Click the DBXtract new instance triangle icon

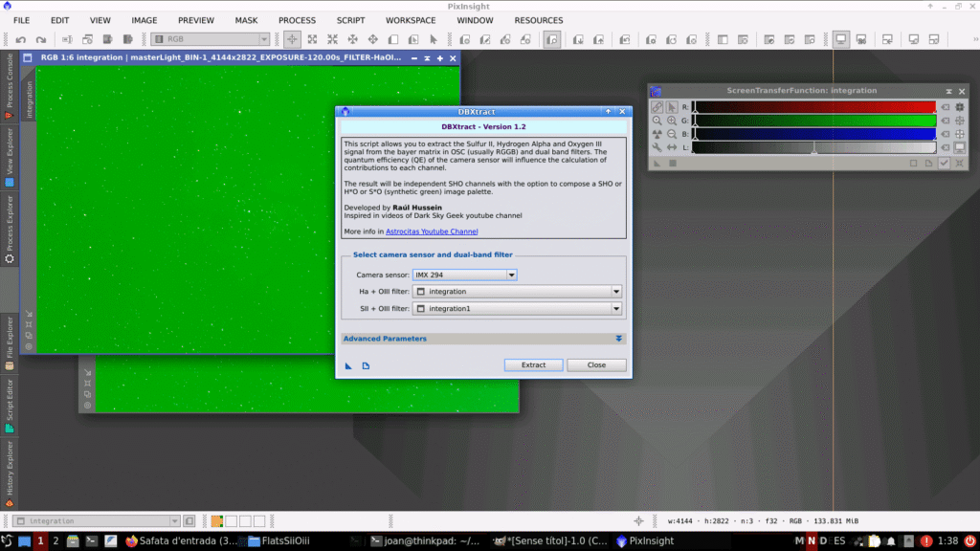349,365
